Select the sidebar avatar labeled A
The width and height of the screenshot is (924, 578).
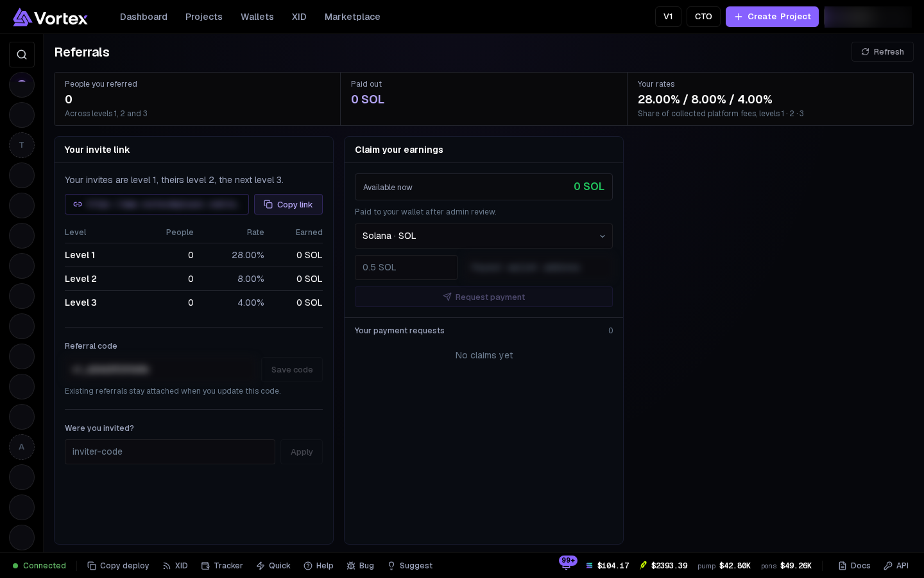(x=22, y=447)
